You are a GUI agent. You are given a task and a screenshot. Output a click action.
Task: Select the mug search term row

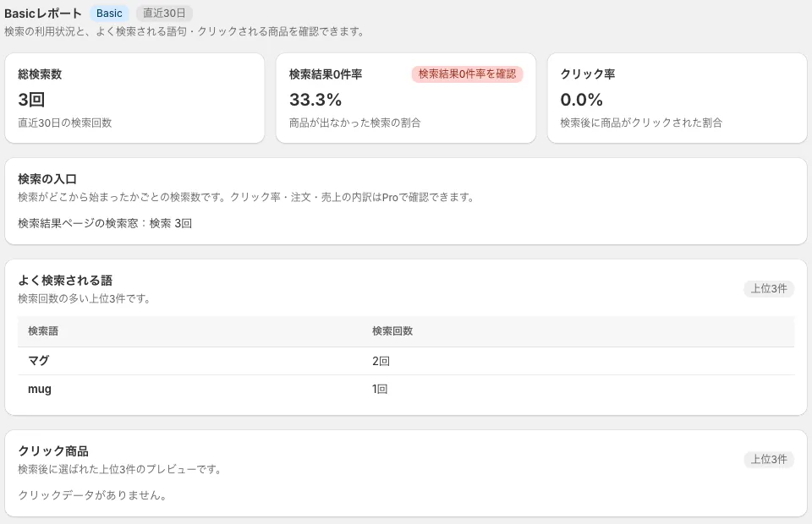click(x=406, y=389)
